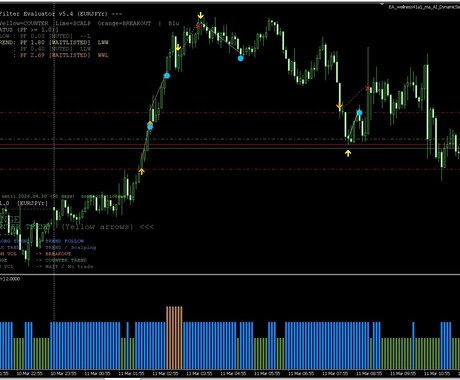Select the yellow down arrow below the Blu label
460x380 pixels.
pyautogui.click(x=178, y=47)
